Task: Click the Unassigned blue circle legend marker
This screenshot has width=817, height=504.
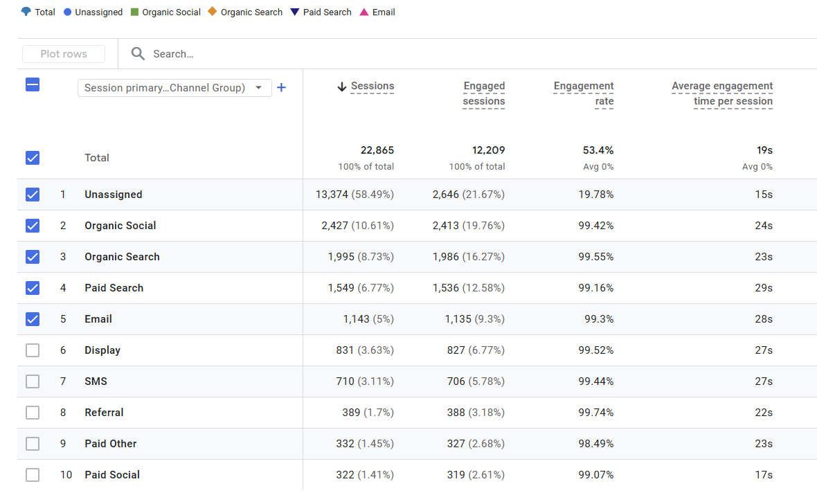Action: [67, 12]
